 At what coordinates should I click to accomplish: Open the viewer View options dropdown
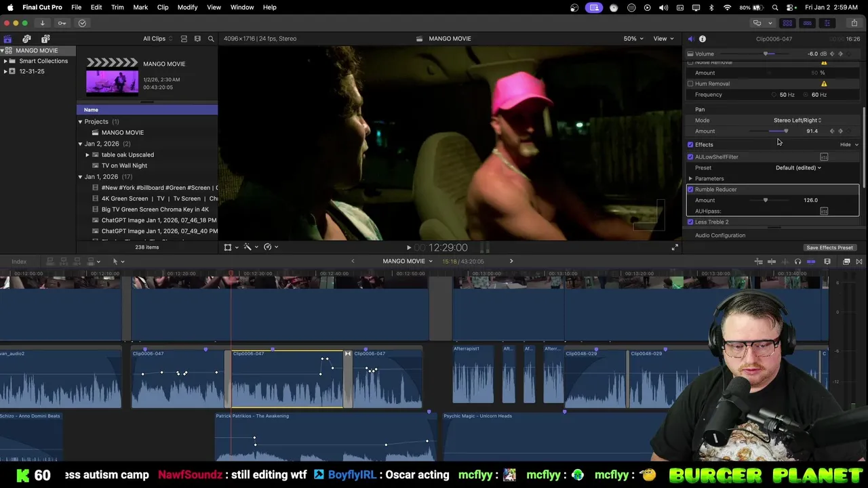click(663, 39)
